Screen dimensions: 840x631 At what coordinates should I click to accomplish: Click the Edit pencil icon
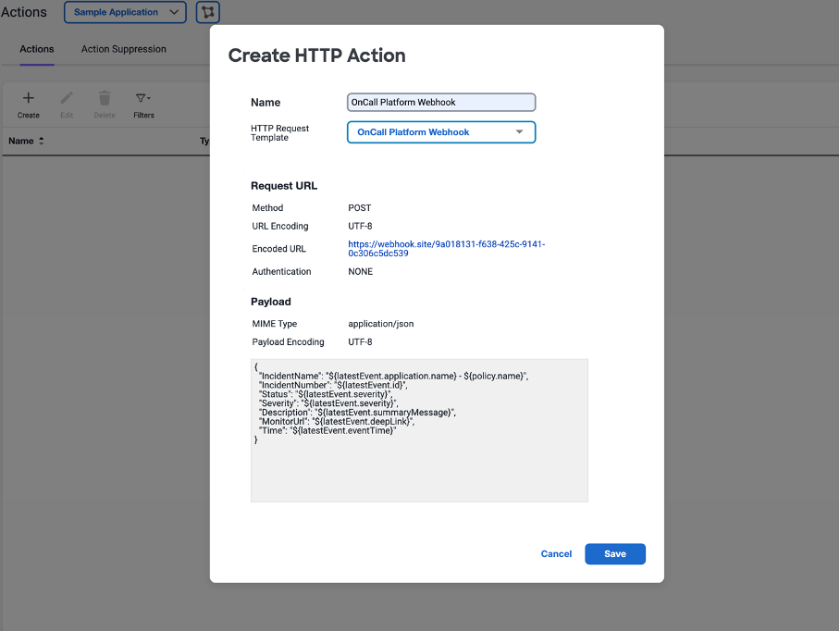67,98
